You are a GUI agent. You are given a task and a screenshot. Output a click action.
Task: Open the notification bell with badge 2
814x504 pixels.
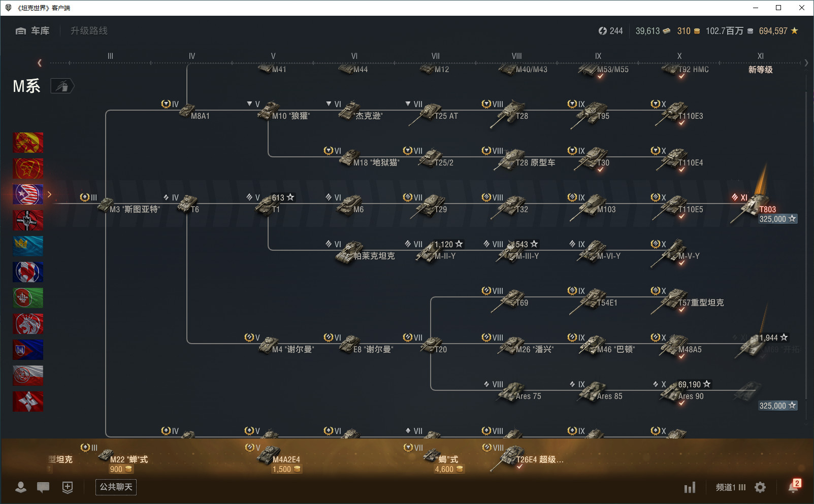tap(793, 487)
